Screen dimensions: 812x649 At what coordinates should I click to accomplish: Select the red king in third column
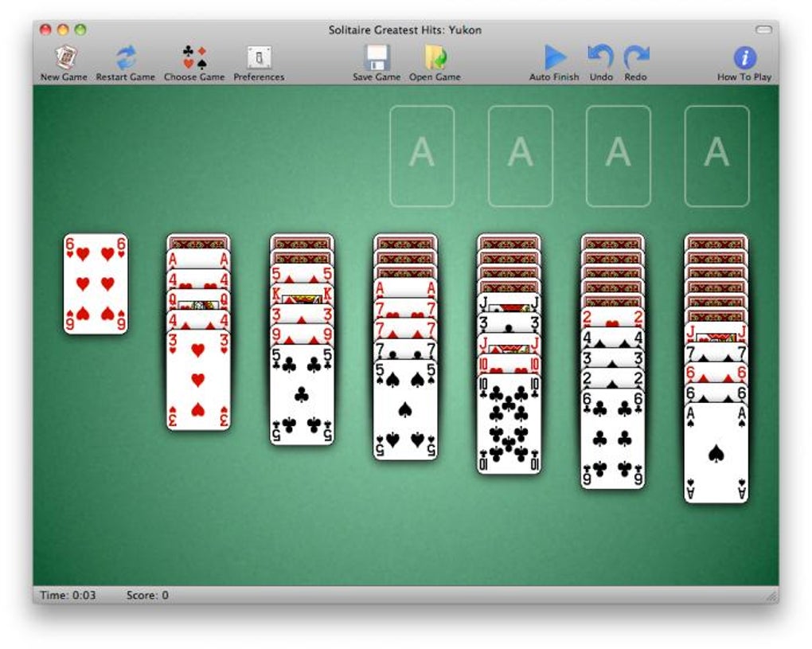[x=302, y=295]
